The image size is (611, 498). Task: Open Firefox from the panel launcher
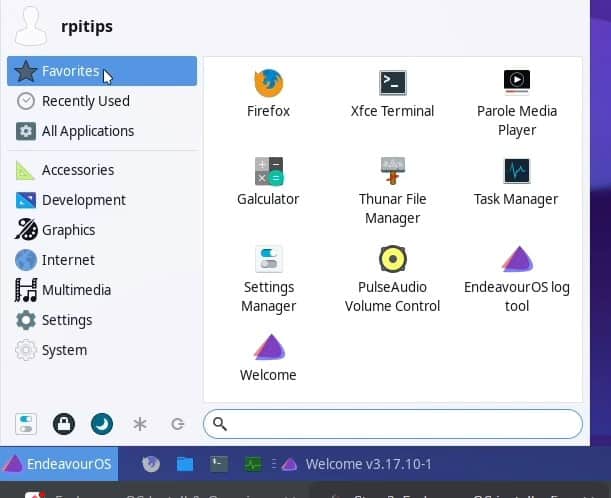(x=151, y=464)
